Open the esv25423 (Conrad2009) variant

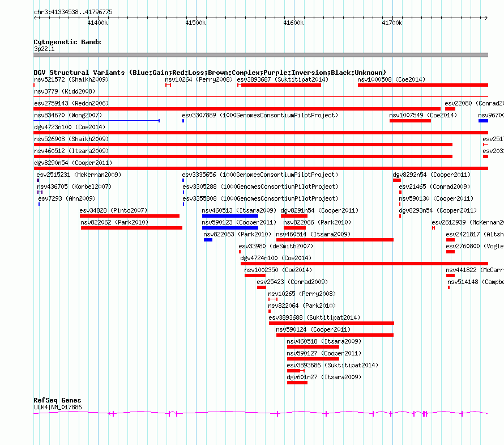tap(261, 287)
